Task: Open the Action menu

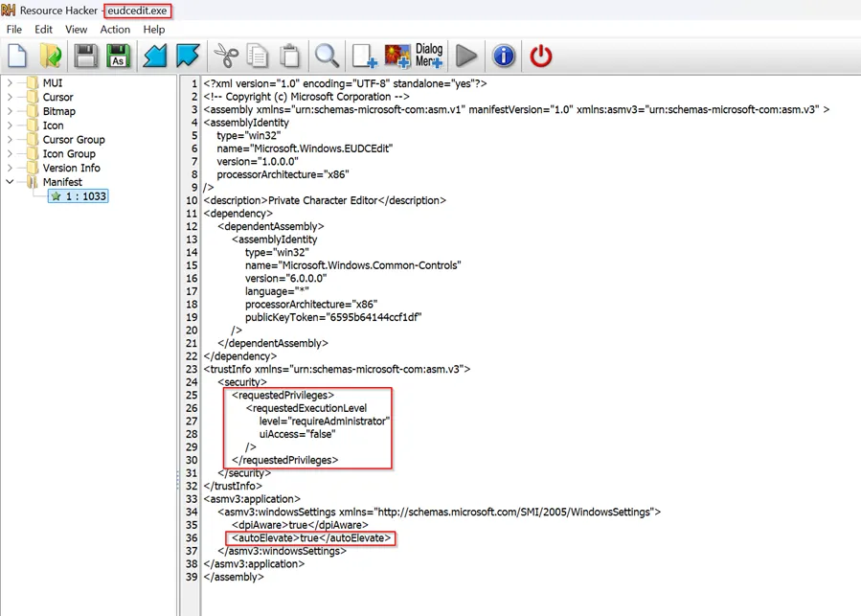Action: point(115,30)
